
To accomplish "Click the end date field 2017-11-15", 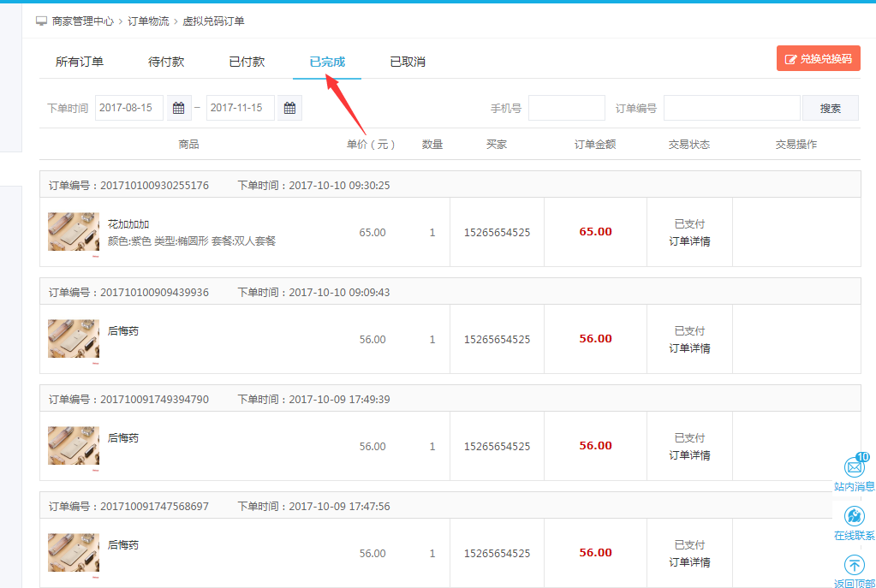I will click(241, 109).
